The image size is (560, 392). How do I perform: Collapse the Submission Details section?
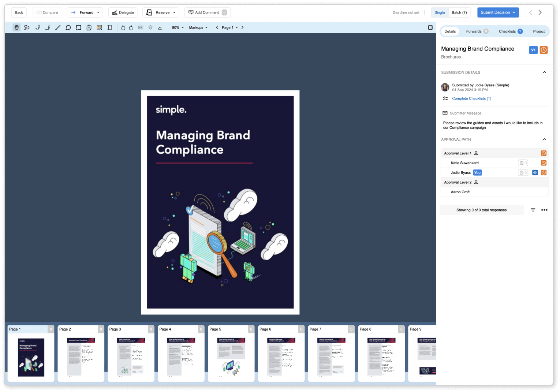click(x=544, y=72)
